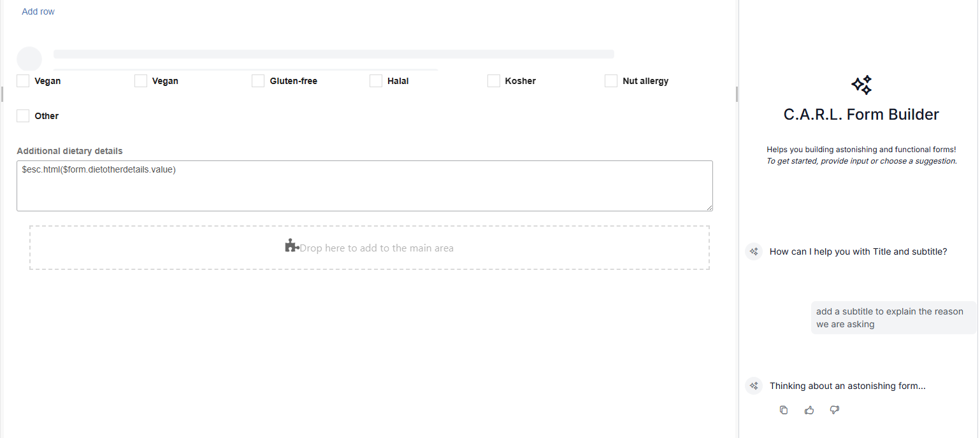Screen dimensions: 980x438
Task: Click into Additional dietary details textarea
Action: (364, 186)
